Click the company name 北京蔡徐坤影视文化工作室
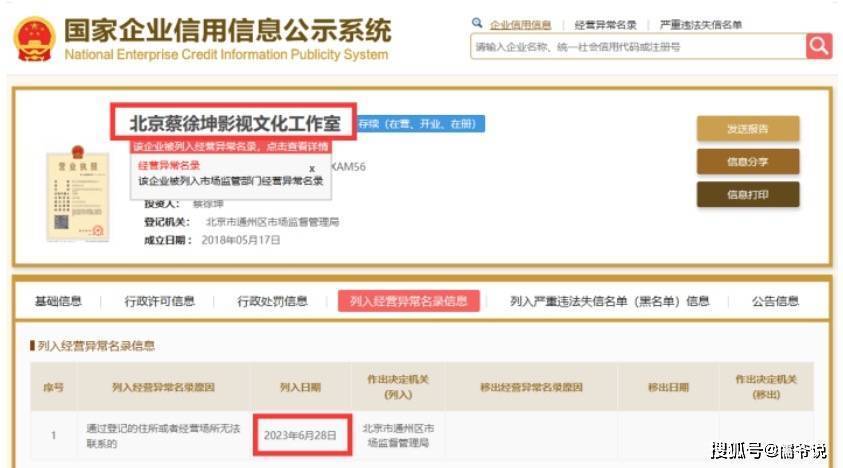The image size is (843, 468). [x=235, y=124]
